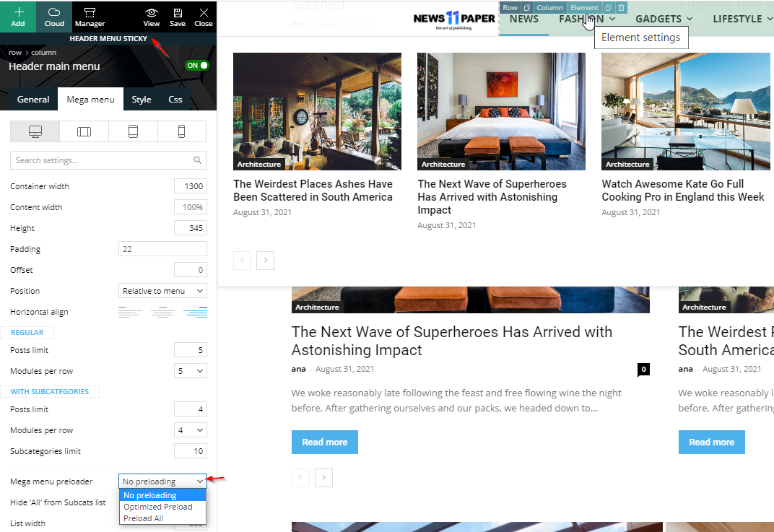Select phone viewport icon
Image resolution: width=774 pixels, height=532 pixels.
(x=181, y=131)
